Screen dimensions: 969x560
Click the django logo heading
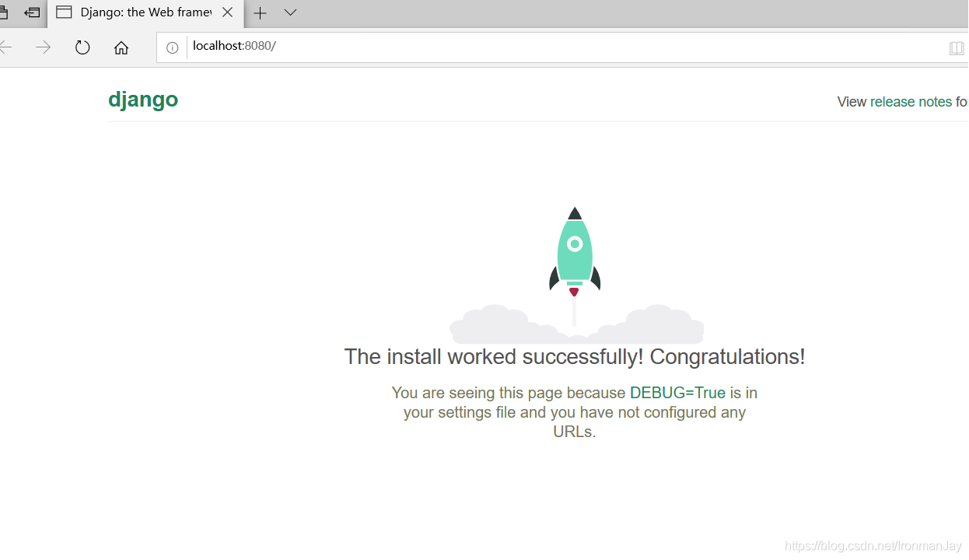pyautogui.click(x=143, y=100)
